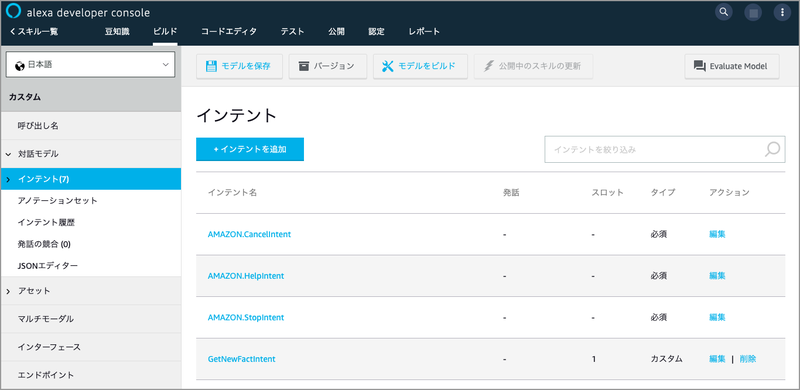
Task: Click + インテントを追加 button
Action: click(250, 149)
